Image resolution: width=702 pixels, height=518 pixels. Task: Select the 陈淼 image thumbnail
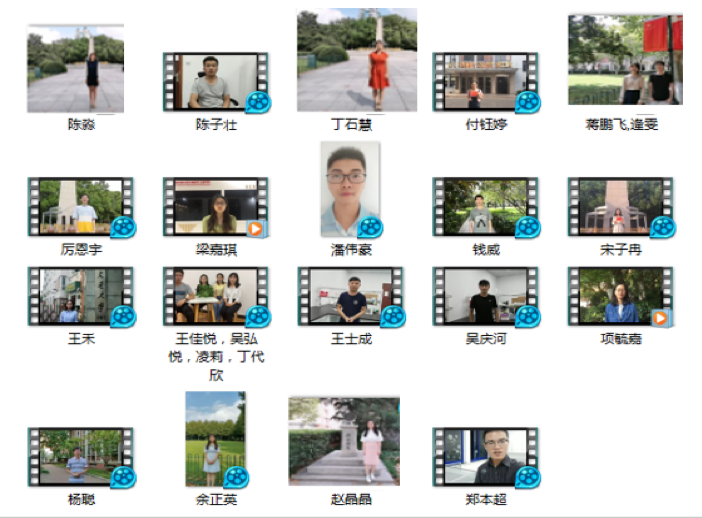[x=75, y=70]
